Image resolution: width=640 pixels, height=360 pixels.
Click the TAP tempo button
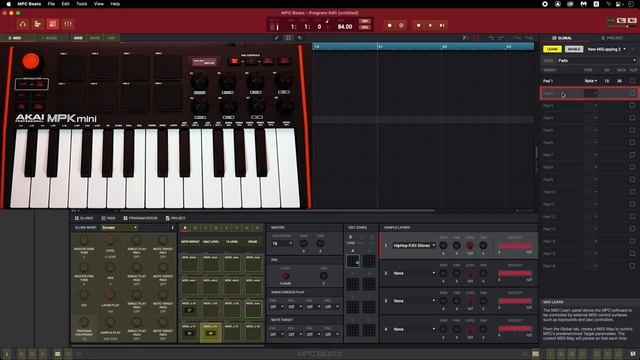(x=364, y=21)
